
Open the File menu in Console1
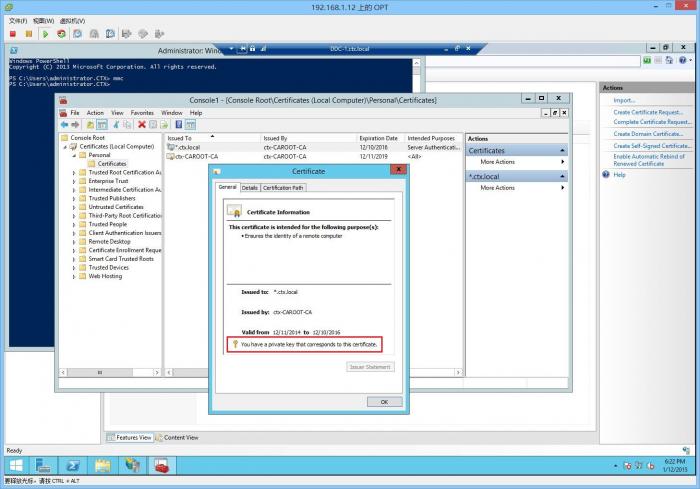(75, 113)
